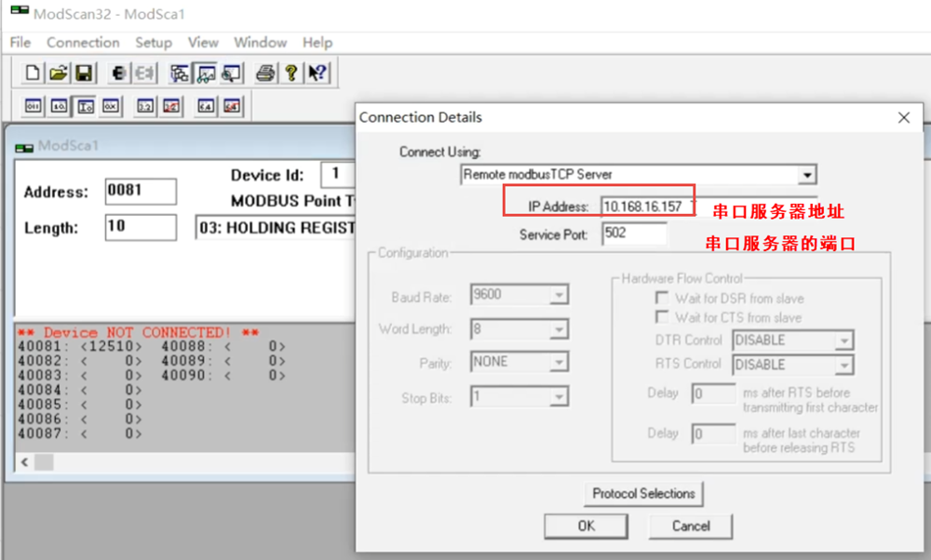Click the Device NOT CONNECTED status text
931x560 pixels.
tap(138, 332)
